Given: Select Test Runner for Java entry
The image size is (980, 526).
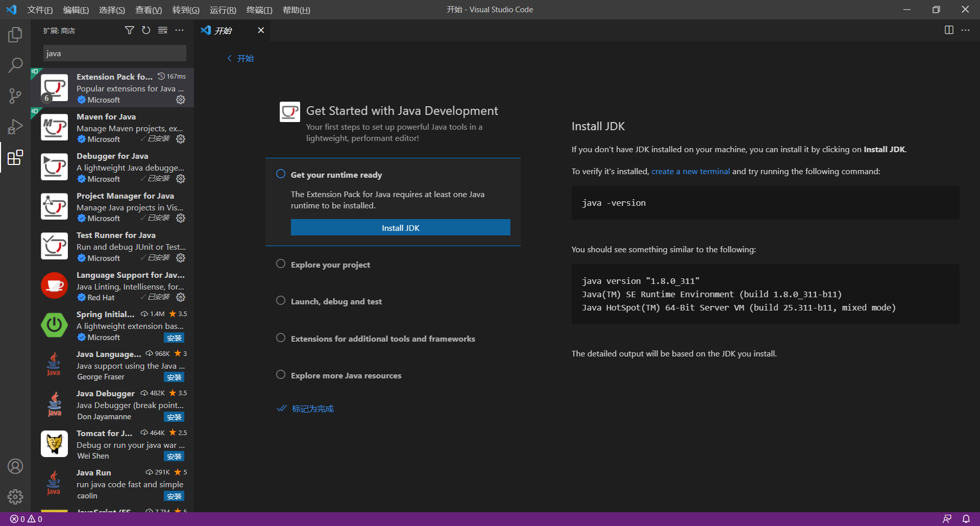Looking at the screenshot, I should point(112,246).
